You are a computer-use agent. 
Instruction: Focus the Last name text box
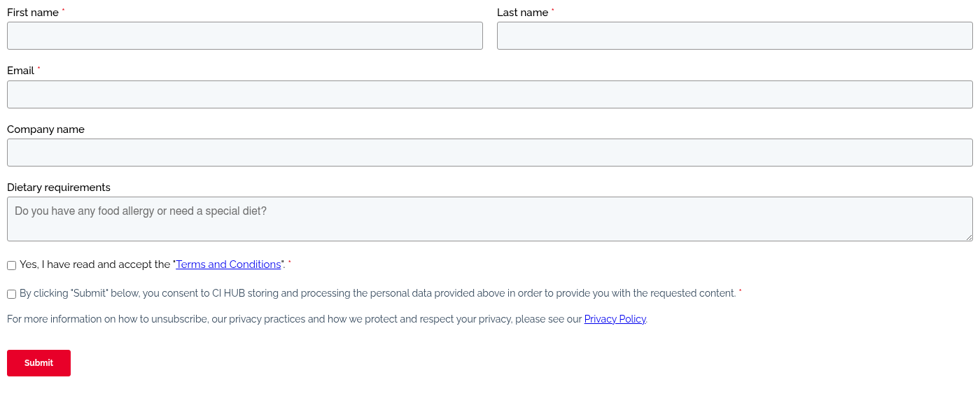735,36
